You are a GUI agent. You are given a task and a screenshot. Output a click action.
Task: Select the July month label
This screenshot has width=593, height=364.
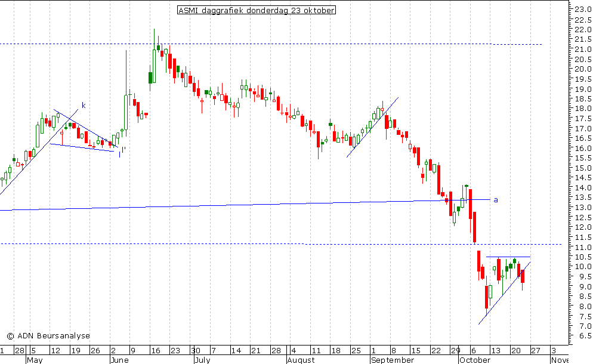(x=203, y=360)
